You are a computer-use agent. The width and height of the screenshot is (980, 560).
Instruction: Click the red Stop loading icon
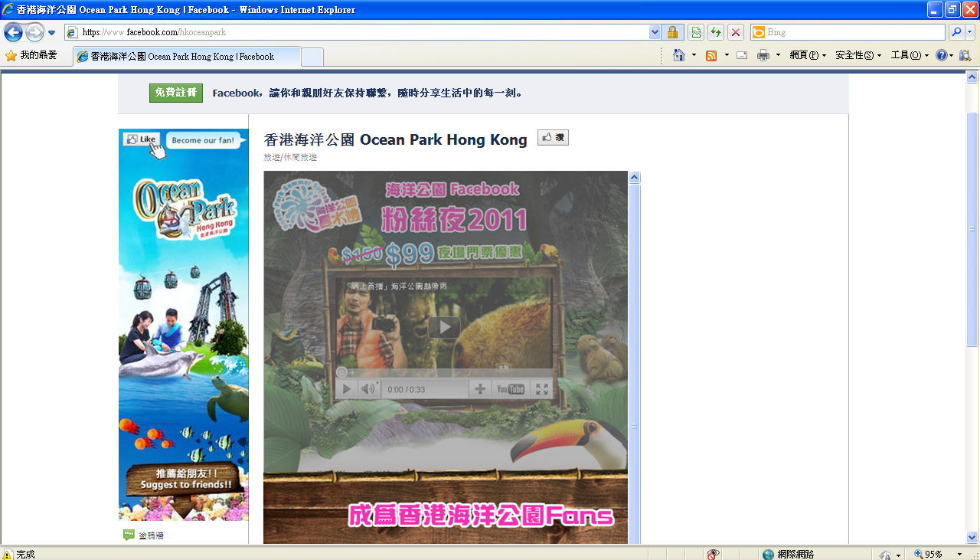tap(735, 32)
